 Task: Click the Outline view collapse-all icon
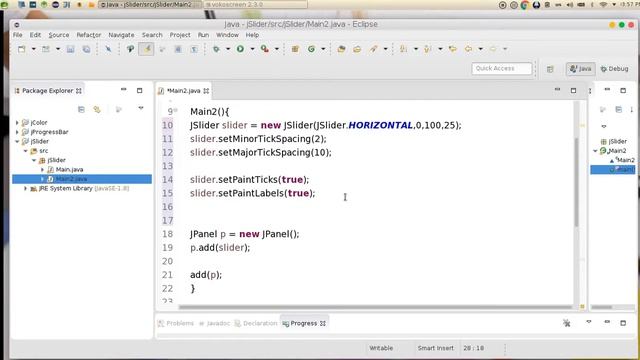tap(619, 109)
